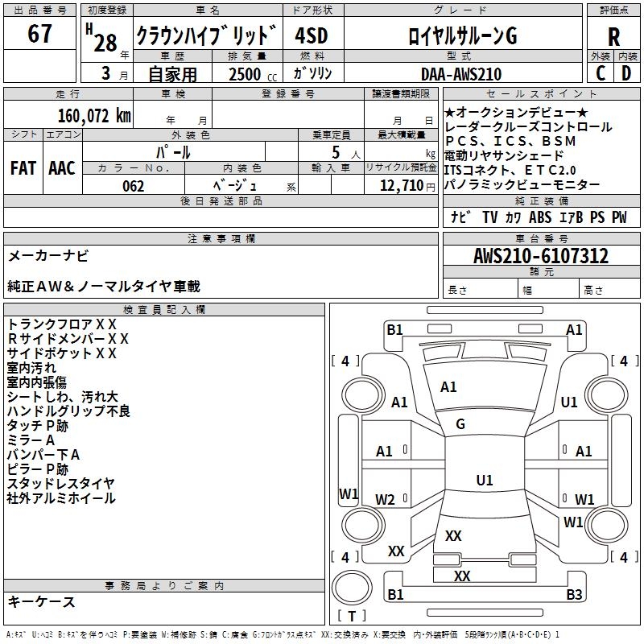Click the W2 mark on the car diagram
The image size is (644, 644).
pyautogui.click(x=386, y=500)
